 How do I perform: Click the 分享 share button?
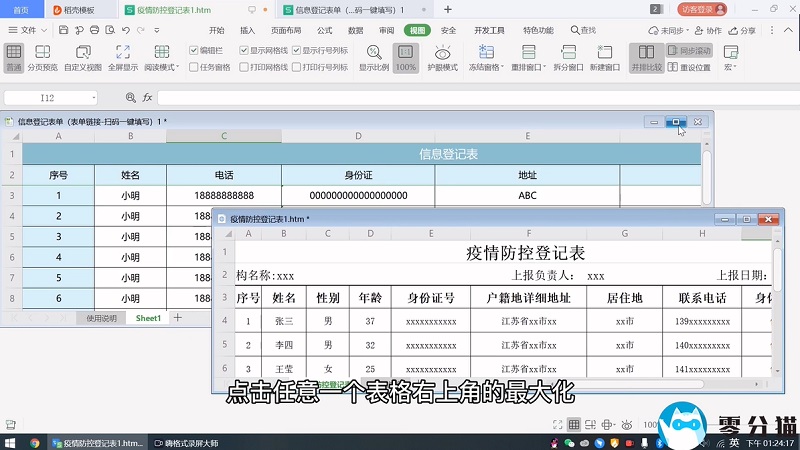[x=743, y=31]
